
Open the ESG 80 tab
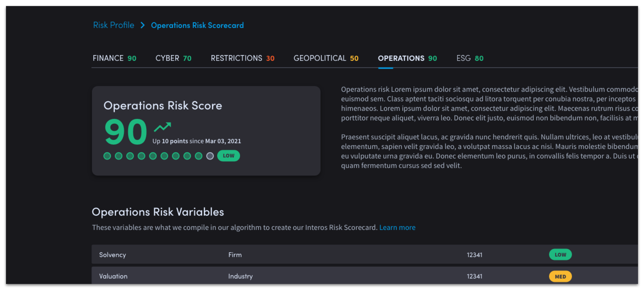470,58
